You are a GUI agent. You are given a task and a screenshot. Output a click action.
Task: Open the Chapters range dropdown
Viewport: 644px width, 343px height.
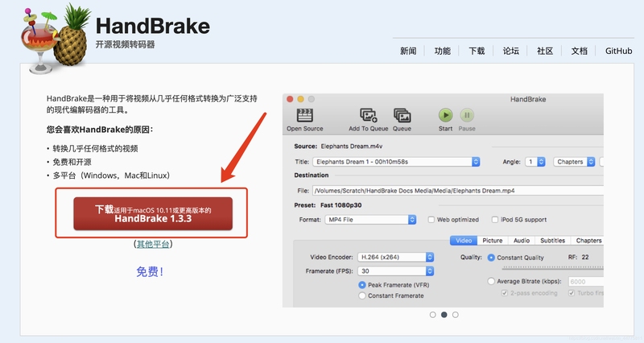[574, 162]
